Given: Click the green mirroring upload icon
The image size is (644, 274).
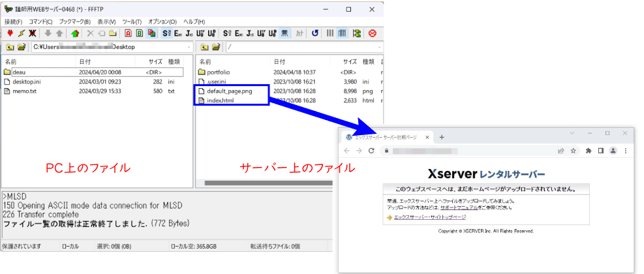Looking at the screenshot, I should pos(76,33).
